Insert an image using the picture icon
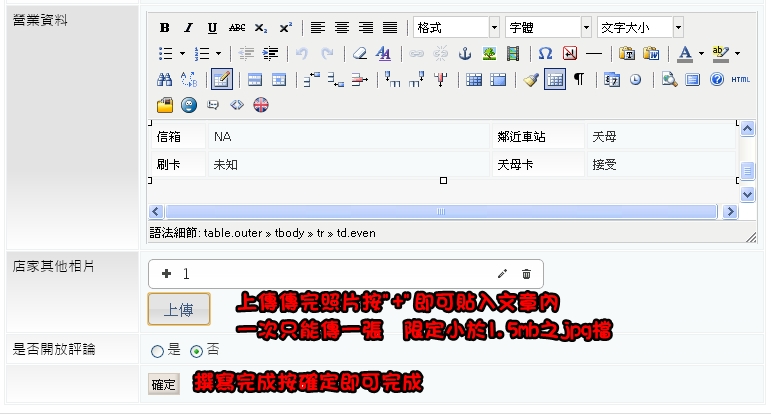Viewport: 771px width, 414px height. click(489, 53)
